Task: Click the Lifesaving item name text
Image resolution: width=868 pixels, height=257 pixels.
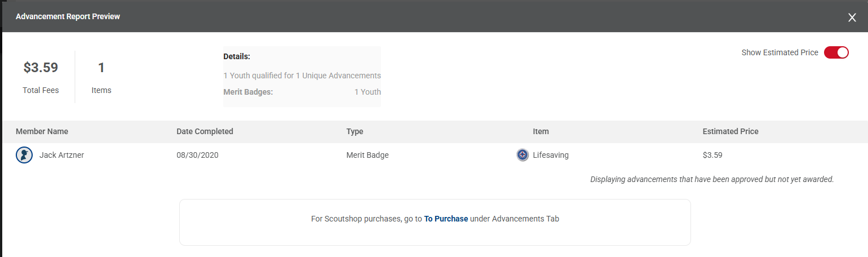Action: (x=551, y=155)
